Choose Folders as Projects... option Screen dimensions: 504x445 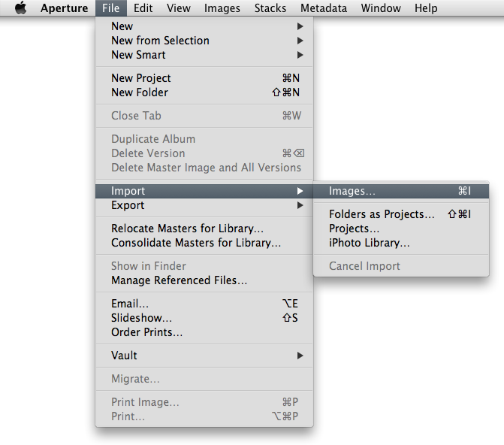point(382,214)
